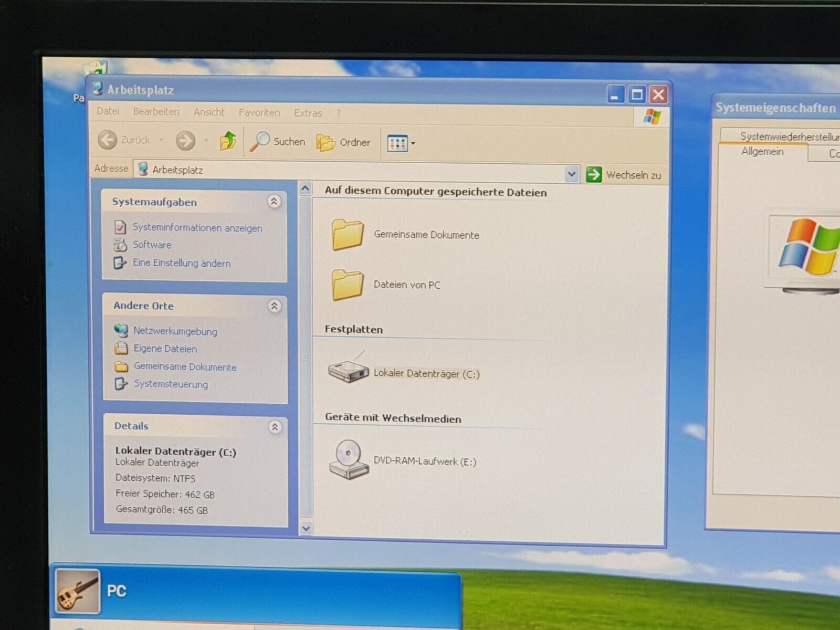Screen dimensions: 840x630
Task: Select the Dateien von PC folder
Action: (x=348, y=285)
